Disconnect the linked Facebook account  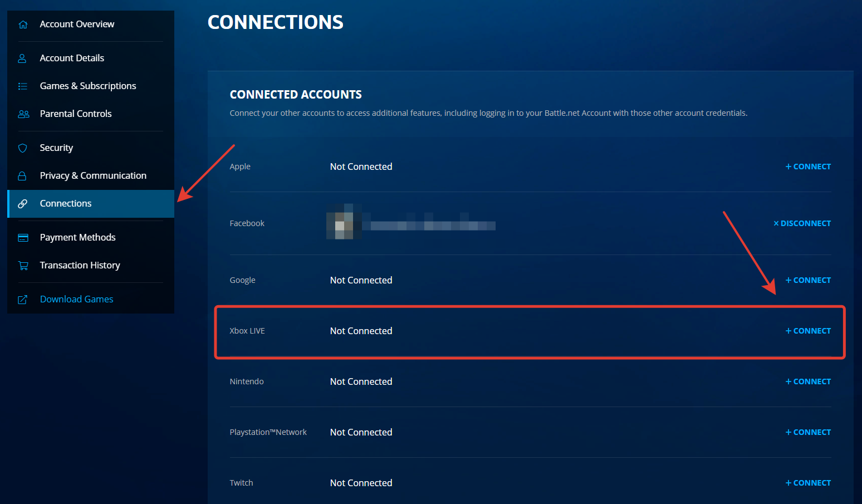click(x=802, y=223)
